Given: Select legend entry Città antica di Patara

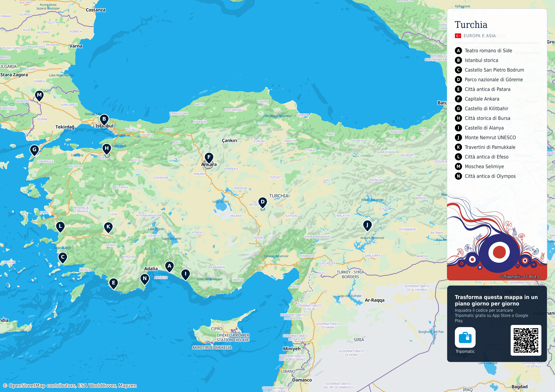Looking at the screenshot, I should pyautogui.click(x=483, y=89).
